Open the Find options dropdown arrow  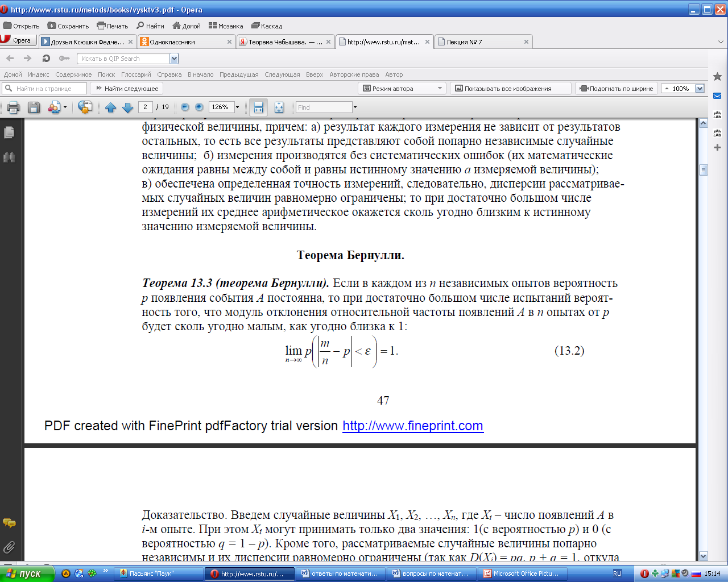tap(355, 107)
